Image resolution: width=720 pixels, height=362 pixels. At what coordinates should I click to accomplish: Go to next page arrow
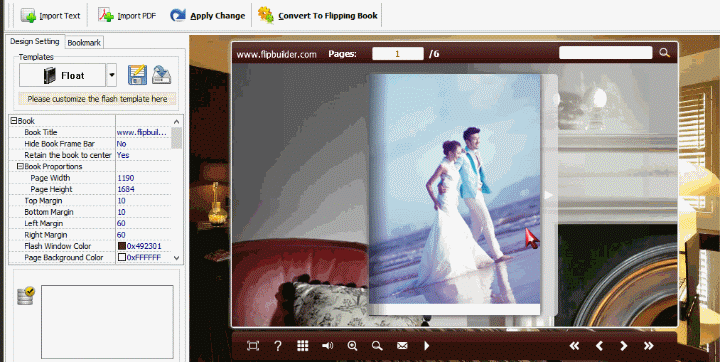pyautogui.click(x=624, y=346)
